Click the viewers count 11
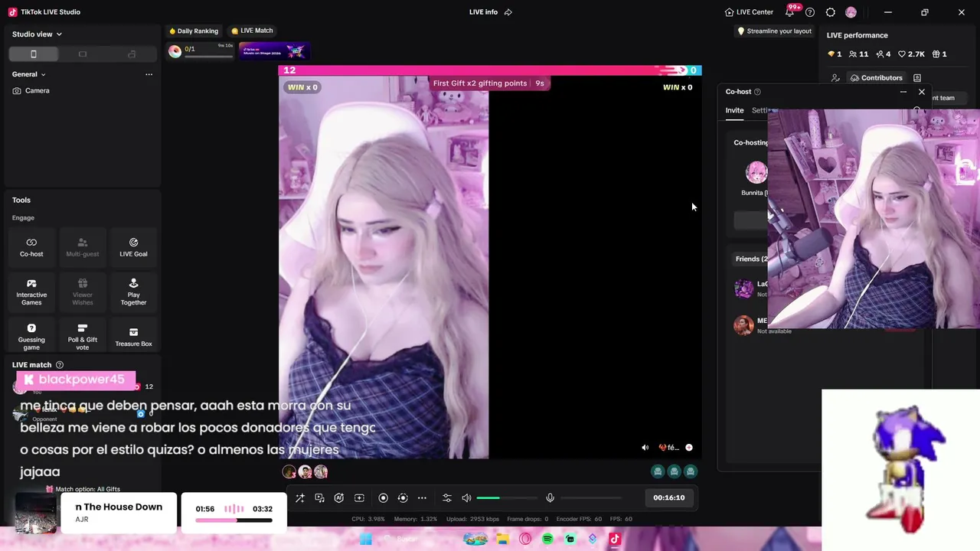 858,54
